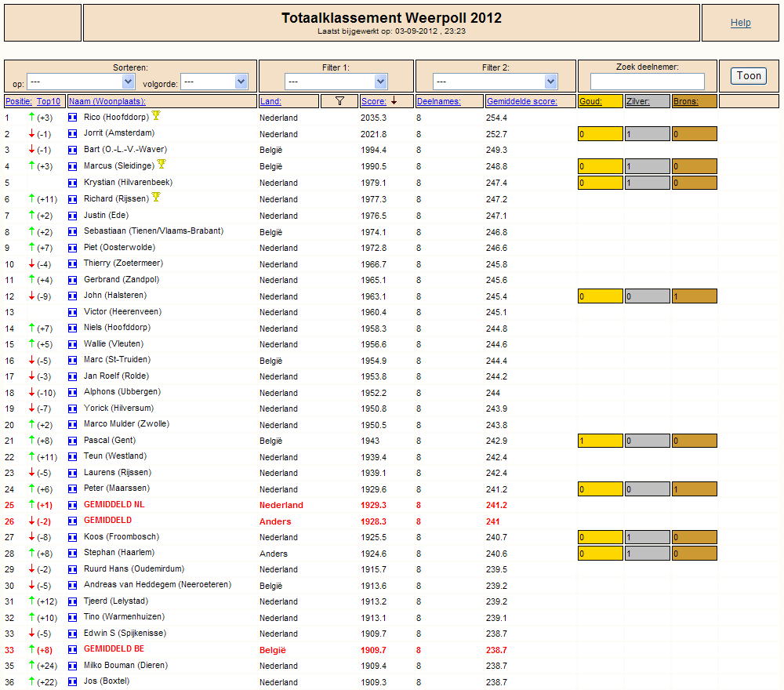Click the Toon button
The image size is (784, 690).
[x=749, y=76]
